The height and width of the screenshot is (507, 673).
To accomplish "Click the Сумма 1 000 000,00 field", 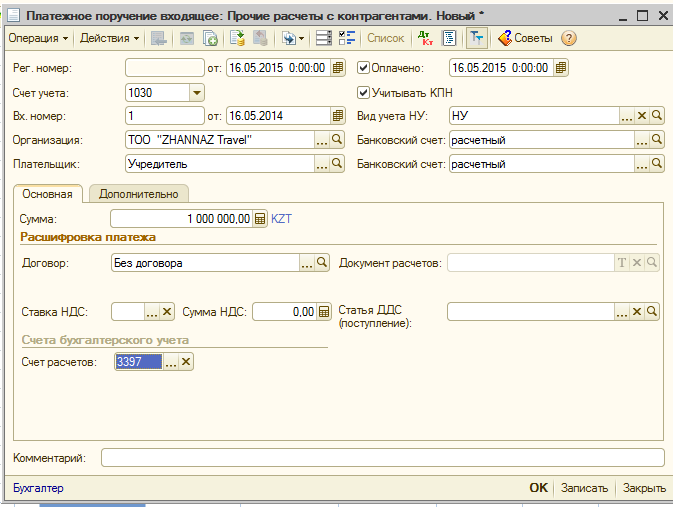I will [182, 219].
